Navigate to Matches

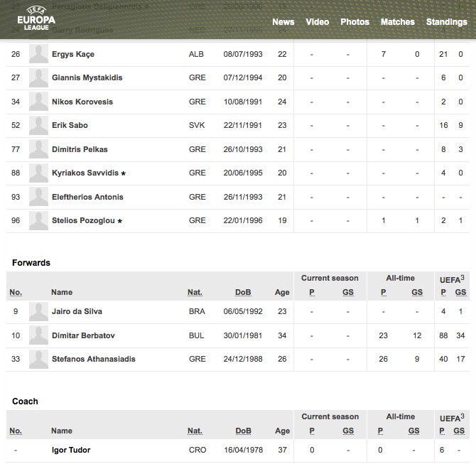[397, 22]
